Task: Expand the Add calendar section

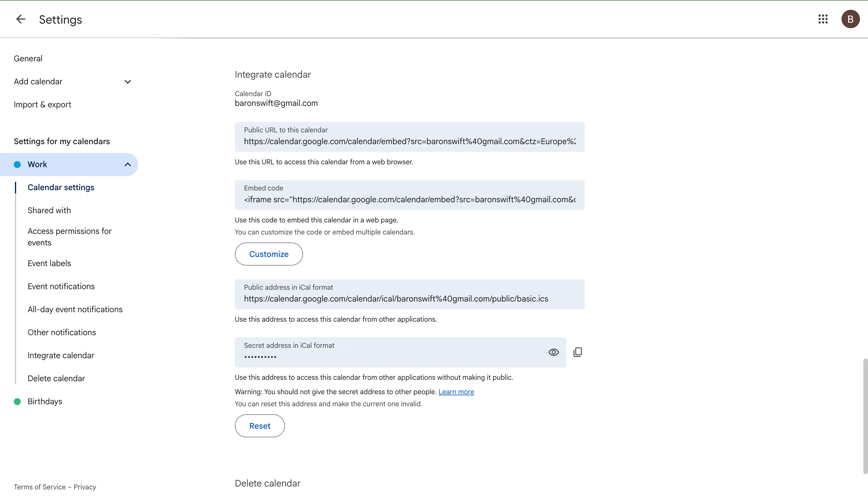Action: pyautogui.click(x=128, y=82)
